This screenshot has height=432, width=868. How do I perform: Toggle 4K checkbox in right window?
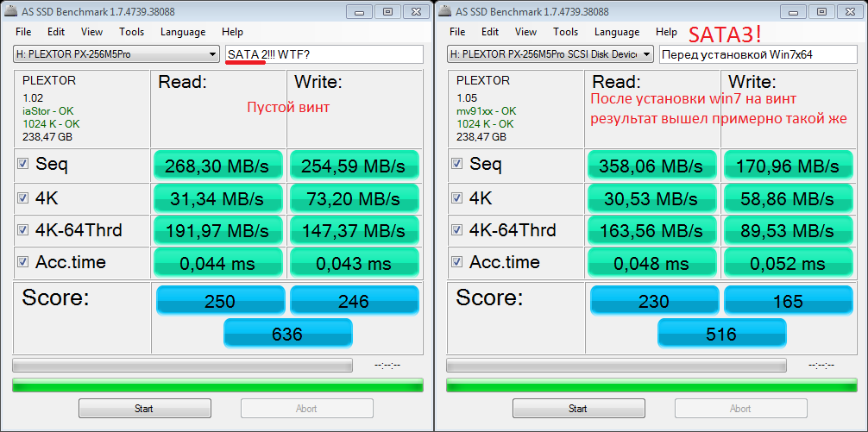[456, 198]
